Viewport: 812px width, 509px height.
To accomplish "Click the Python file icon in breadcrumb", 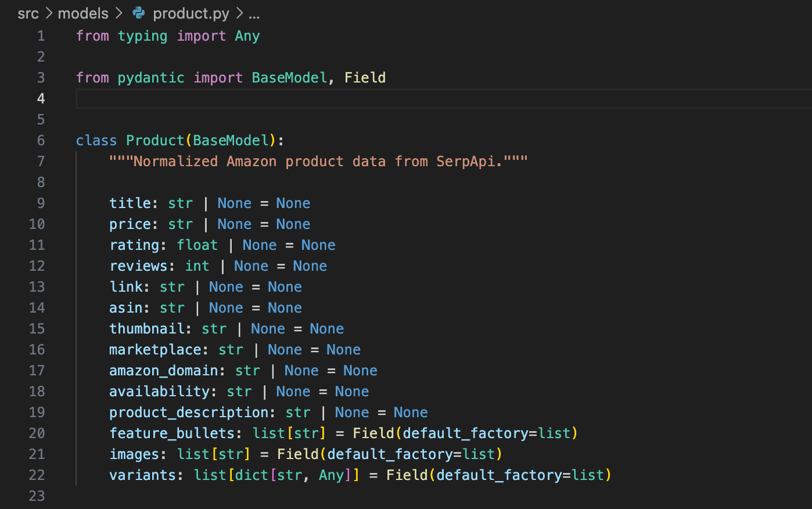I will [x=138, y=13].
